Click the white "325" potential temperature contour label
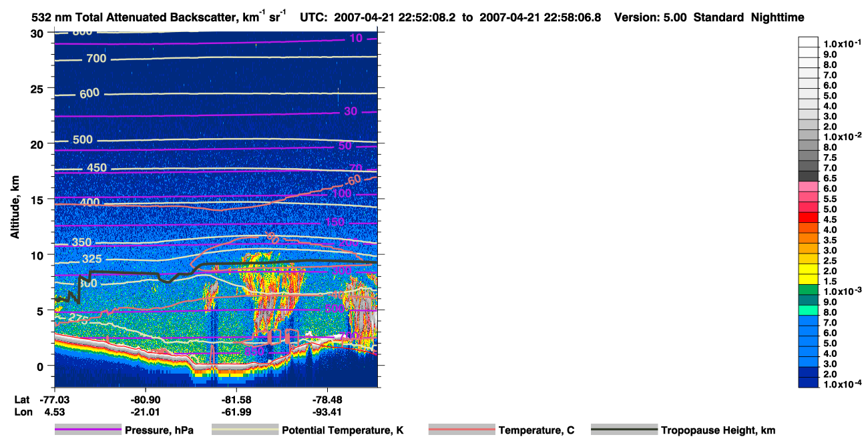Viewport: 868px width, 445px height. (92, 259)
